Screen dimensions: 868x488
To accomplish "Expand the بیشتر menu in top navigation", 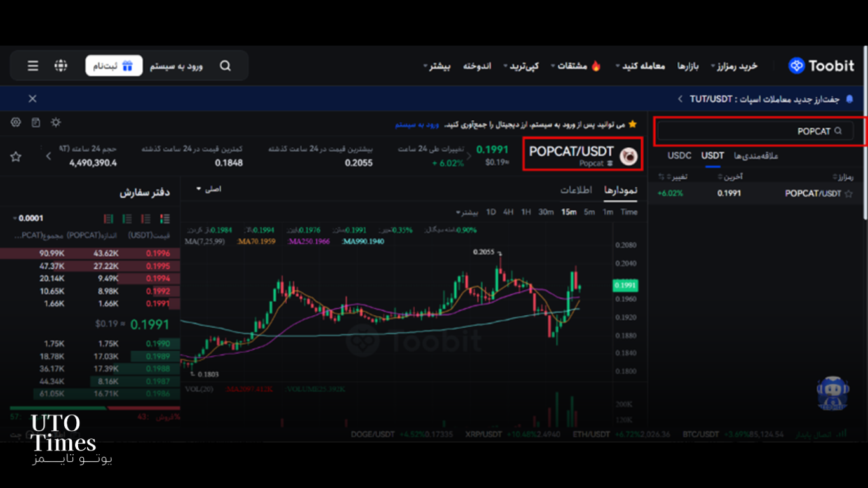I will pos(437,66).
